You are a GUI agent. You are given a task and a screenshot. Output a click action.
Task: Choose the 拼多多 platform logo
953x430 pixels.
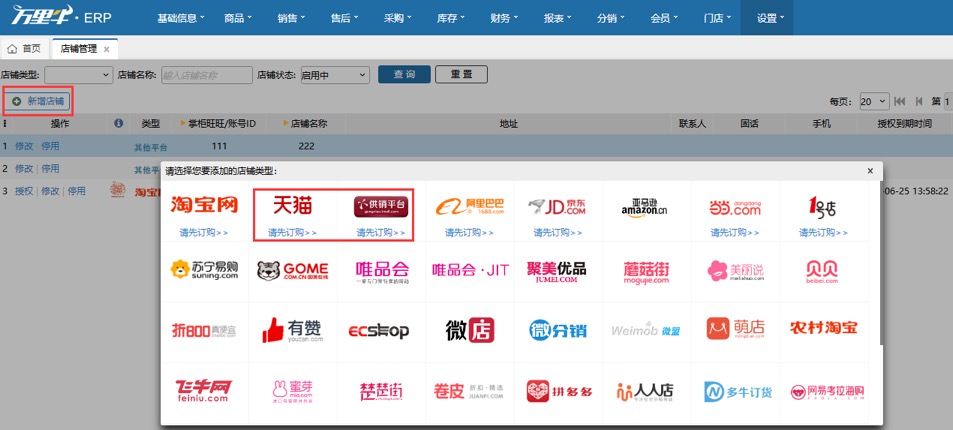(559, 391)
